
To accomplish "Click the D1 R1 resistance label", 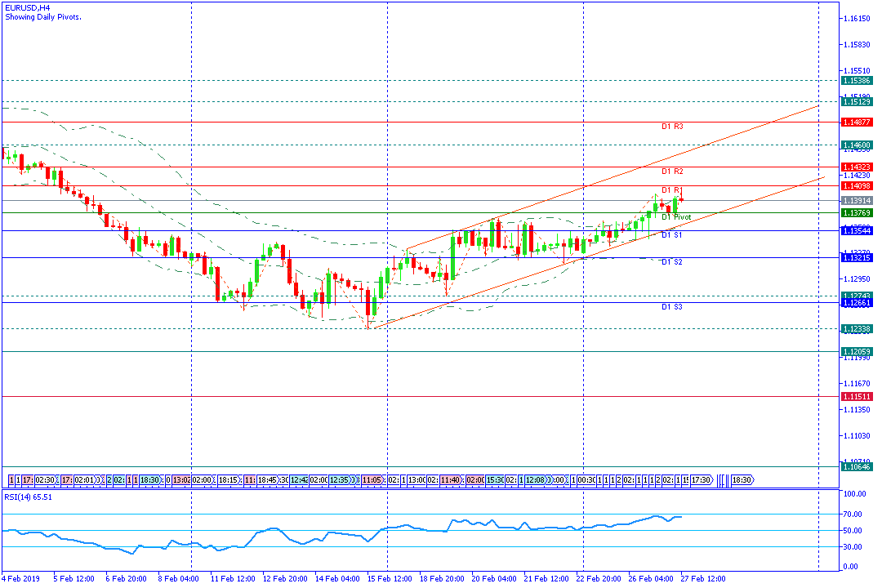I will pyautogui.click(x=672, y=190).
